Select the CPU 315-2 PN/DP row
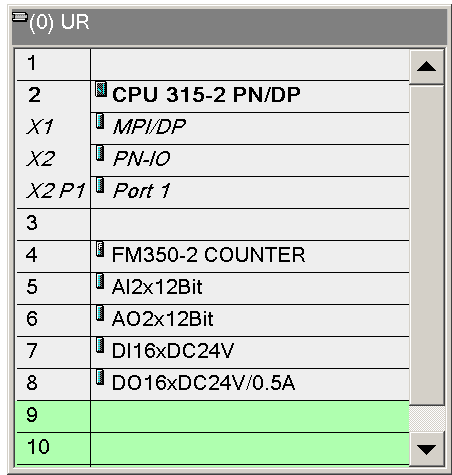This screenshot has height=475, width=452. tap(213, 96)
